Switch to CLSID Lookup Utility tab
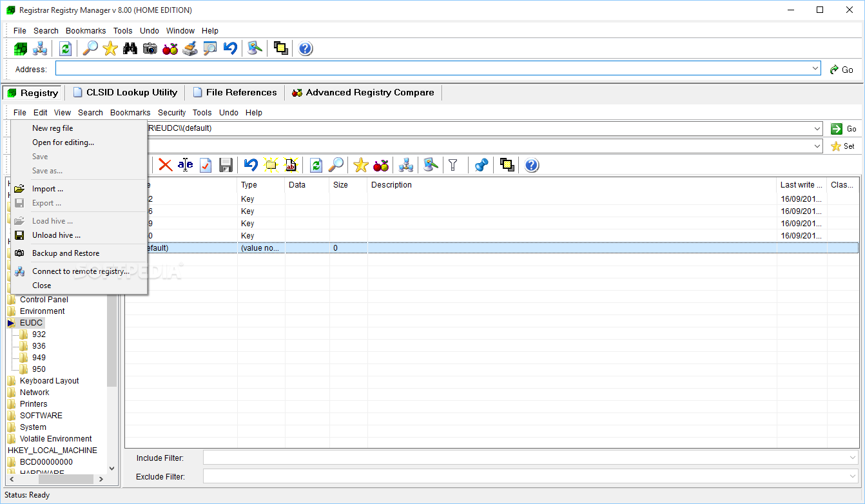865x504 pixels. [125, 93]
